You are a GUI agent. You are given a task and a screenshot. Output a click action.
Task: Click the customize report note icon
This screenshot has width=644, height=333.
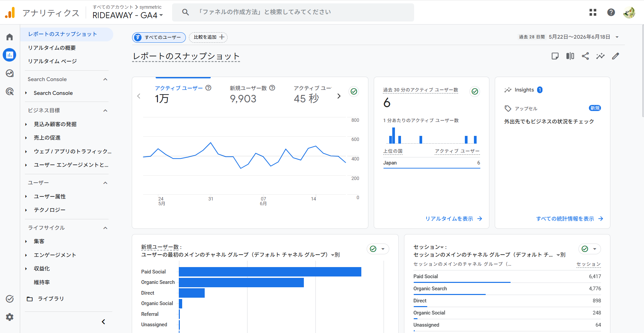[555, 56]
